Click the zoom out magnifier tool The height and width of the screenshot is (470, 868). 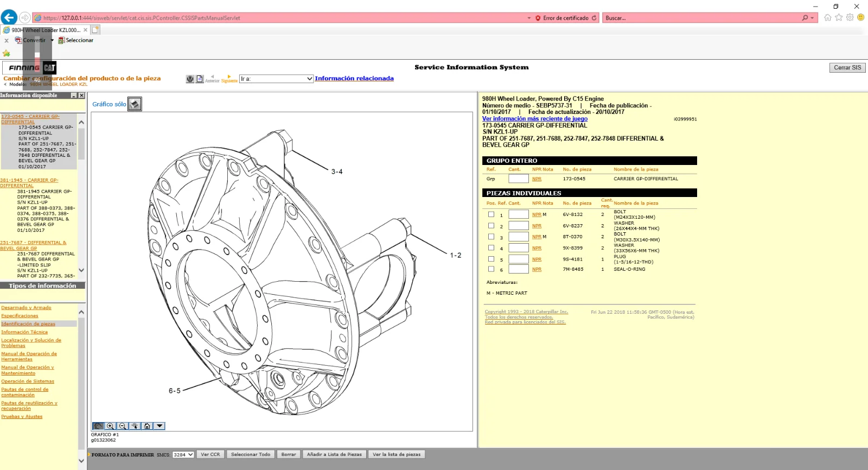(123, 426)
